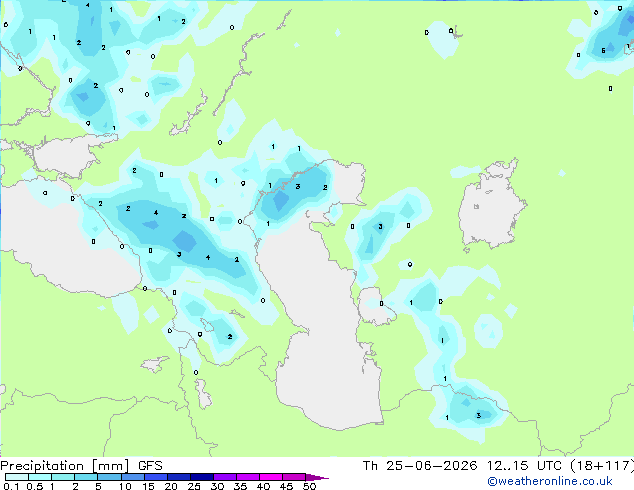Click the 'Precipitation [mm]' title text
The width and height of the screenshot is (634, 490).
pos(65,466)
